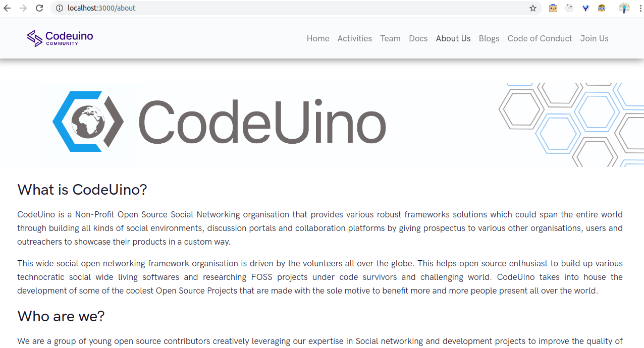Viewport: 644px width, 348px height.
Task: Open the circular grey extension icon
Action: (569, 8)
